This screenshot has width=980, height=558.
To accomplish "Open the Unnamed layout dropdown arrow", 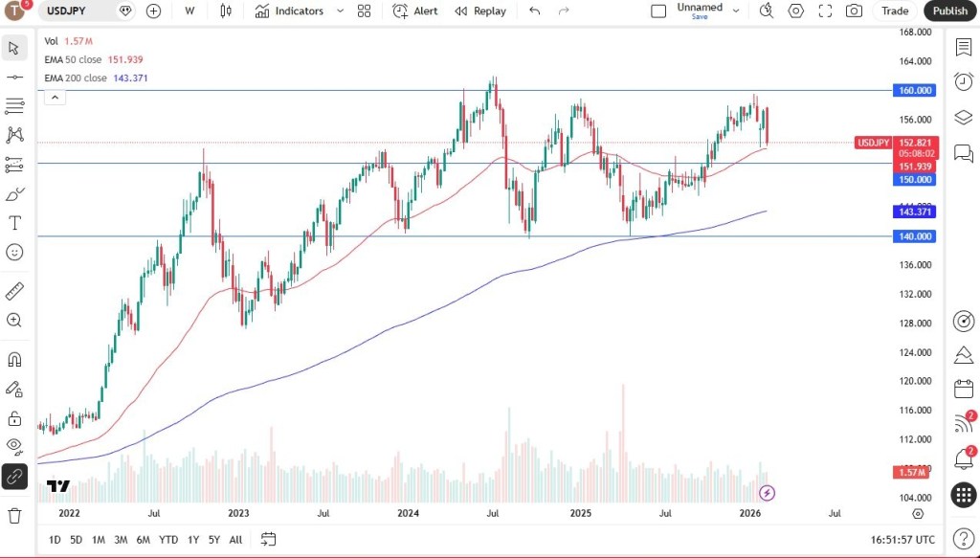I will (x=736, y=11).
